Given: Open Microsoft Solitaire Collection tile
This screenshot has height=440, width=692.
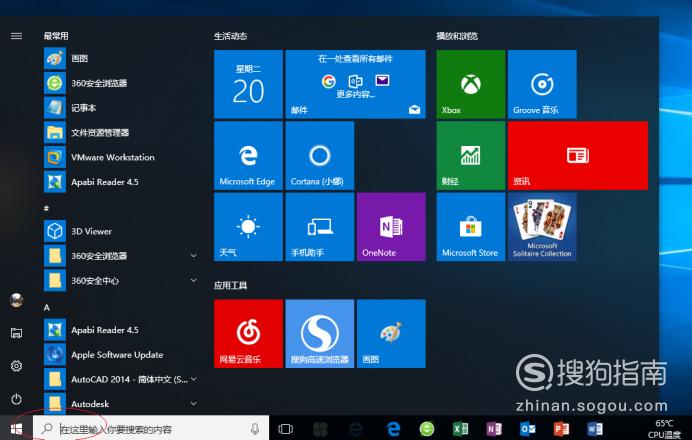Looking at the screenshot, I should pyautogui.click(x=542, y=227).
